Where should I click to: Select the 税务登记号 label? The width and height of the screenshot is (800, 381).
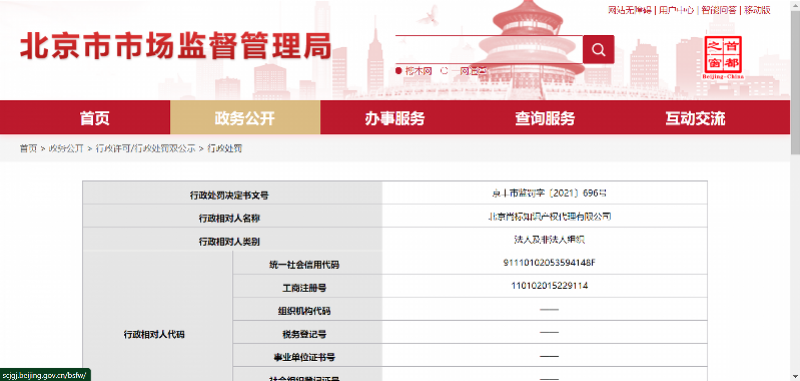304,335
